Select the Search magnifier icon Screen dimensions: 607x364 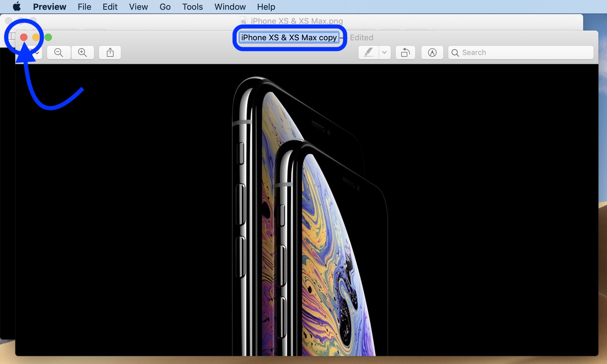point(455,52)
